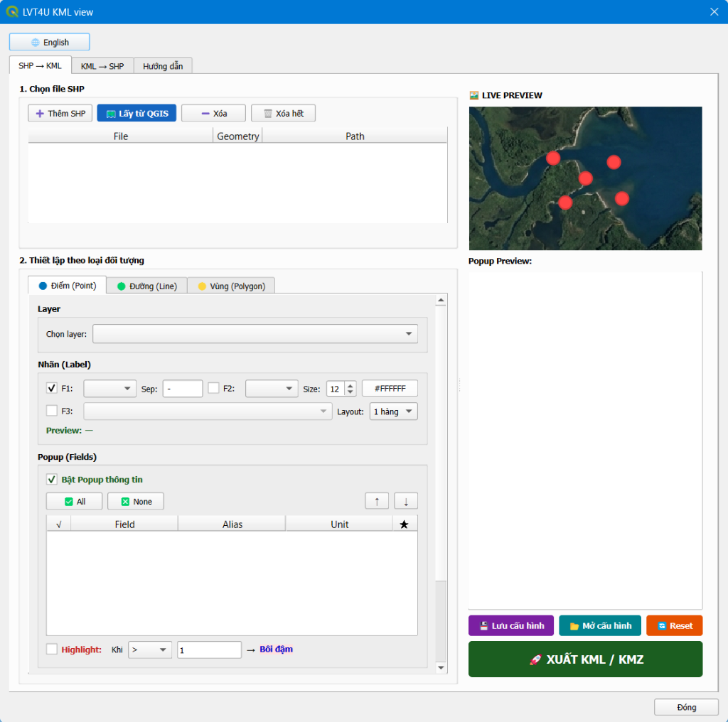Click Mở cấu hình folder button

pos(600,625)
